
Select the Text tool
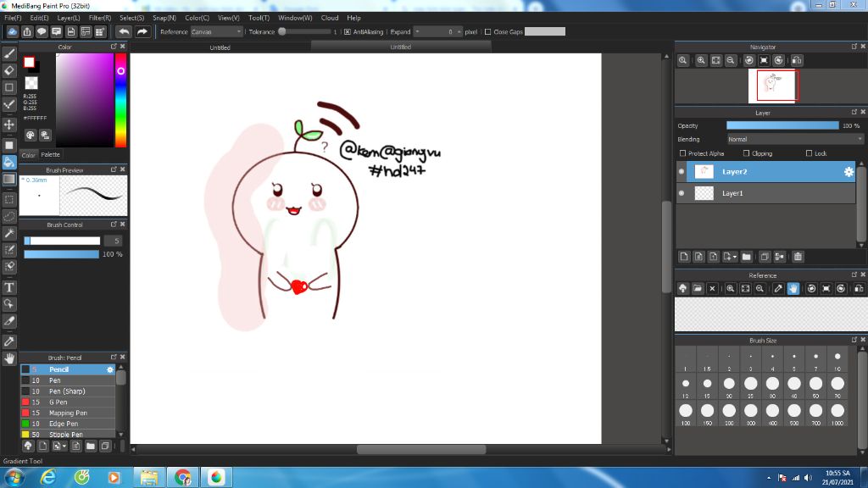(x=9, y=287)
